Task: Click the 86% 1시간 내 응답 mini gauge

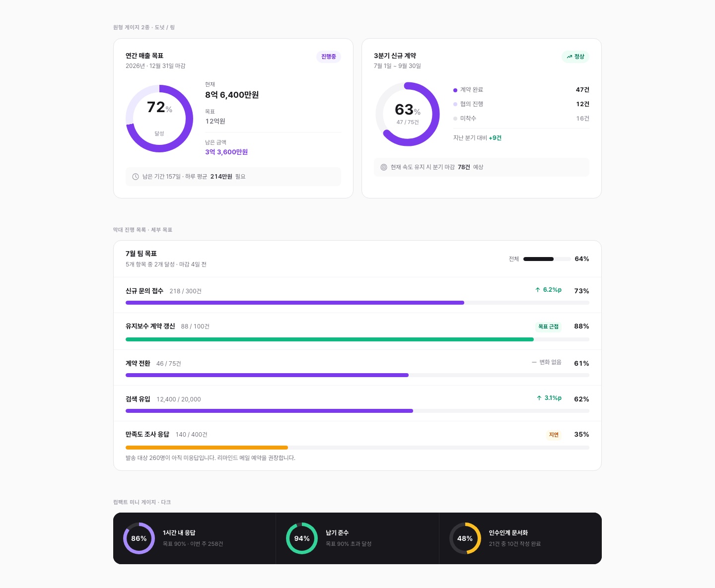Action: (139, 538)
